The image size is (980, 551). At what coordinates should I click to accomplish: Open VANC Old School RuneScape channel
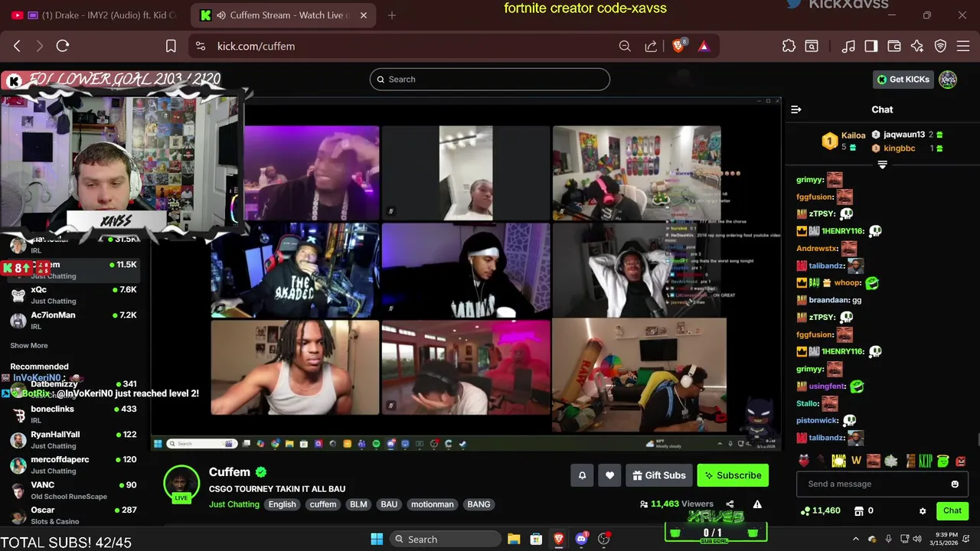pyautogui.click(x=74, y=490)
